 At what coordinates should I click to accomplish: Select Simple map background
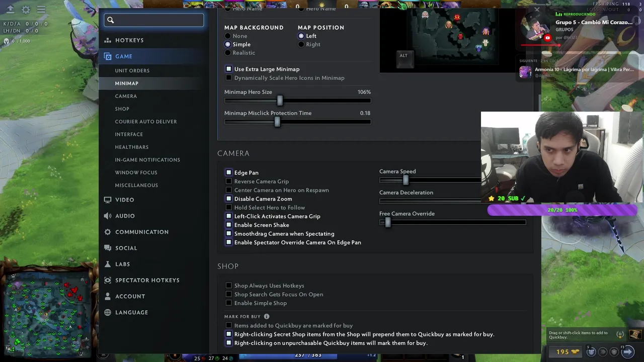click(228, 44)
